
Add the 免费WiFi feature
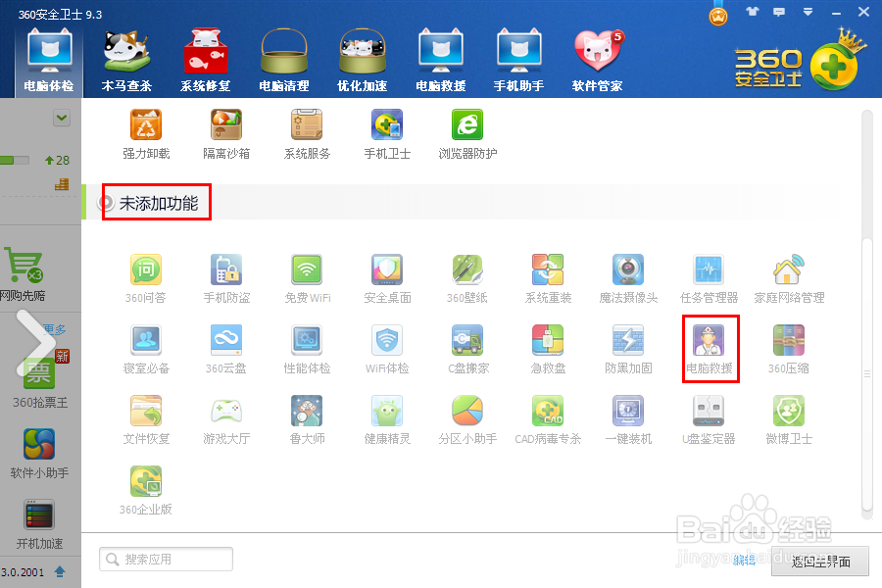point(307,279)
